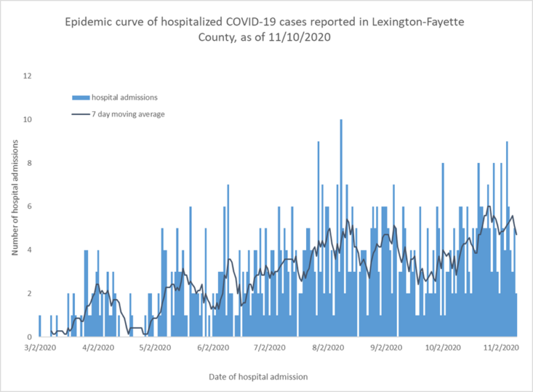Click the y-axis label 6
Viewport: 533px width, 392px height.
[29, 207]
